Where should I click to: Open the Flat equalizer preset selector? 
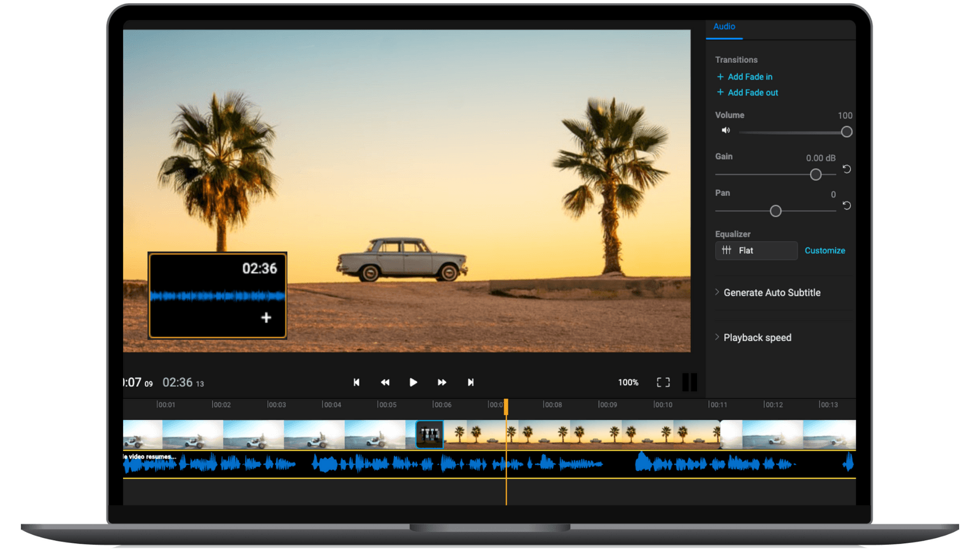point(756,250)
